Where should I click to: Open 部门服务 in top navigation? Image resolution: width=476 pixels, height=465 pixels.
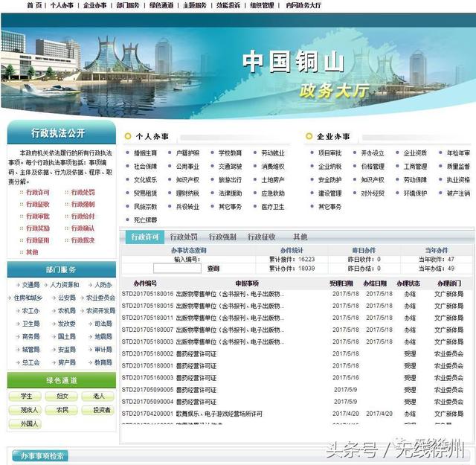click(x=128, y=5)
